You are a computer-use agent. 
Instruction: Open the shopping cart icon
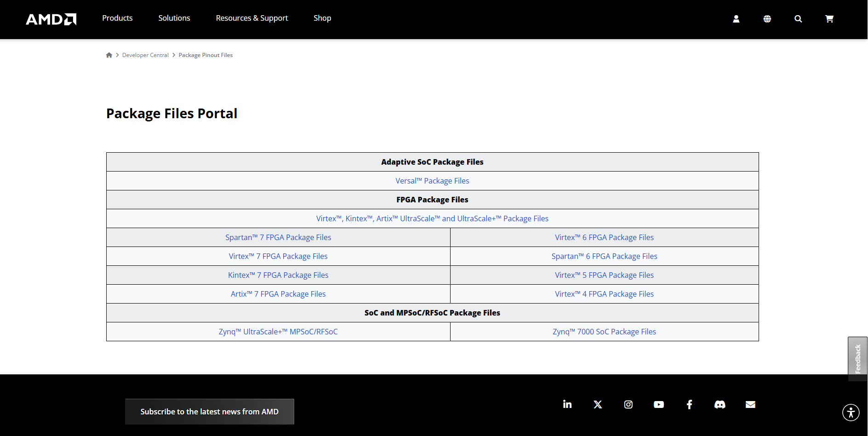[829, 19]
